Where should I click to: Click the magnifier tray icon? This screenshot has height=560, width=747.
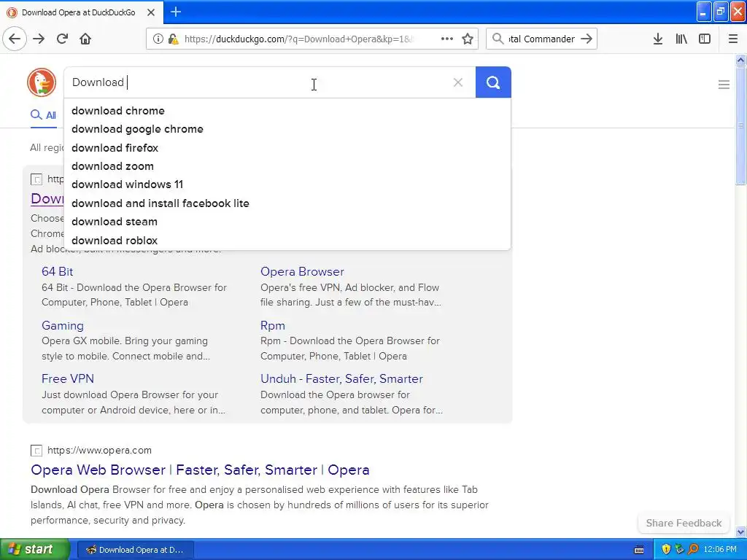(x=694, y=550)
